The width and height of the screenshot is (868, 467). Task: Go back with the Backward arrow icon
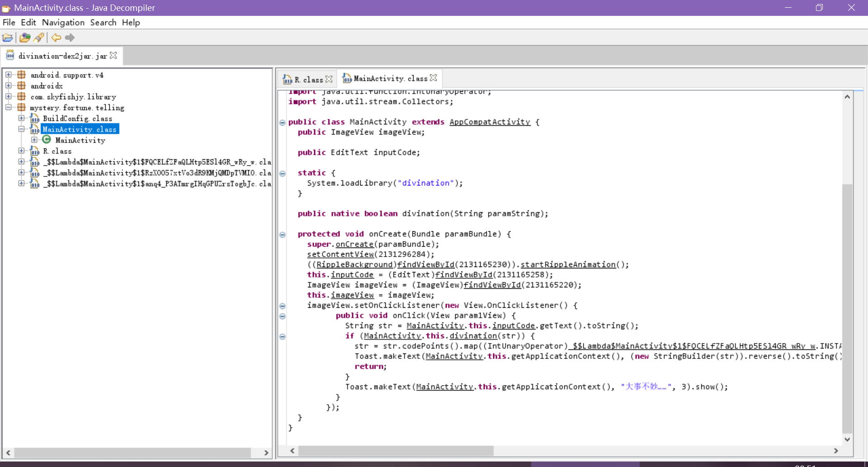tap(56, 38)
